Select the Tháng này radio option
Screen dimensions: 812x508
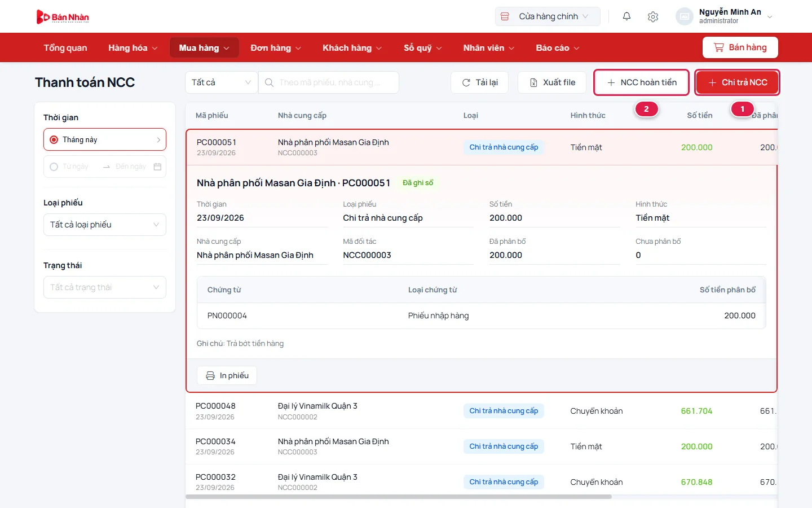coord(54,139)
